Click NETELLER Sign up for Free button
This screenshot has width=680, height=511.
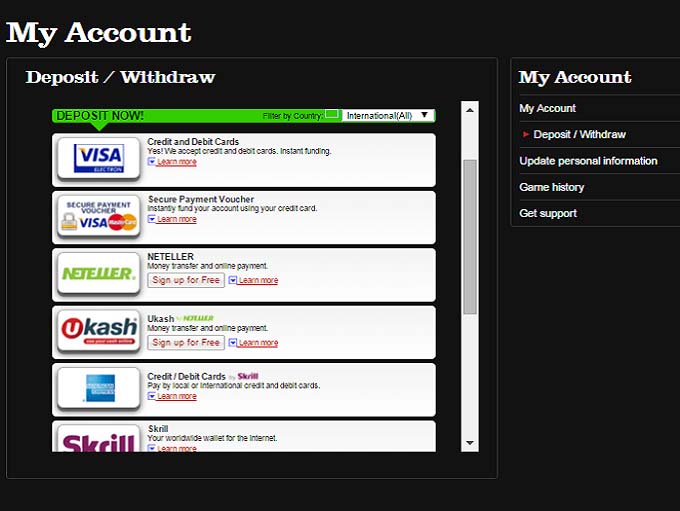(x=186, y=280)
